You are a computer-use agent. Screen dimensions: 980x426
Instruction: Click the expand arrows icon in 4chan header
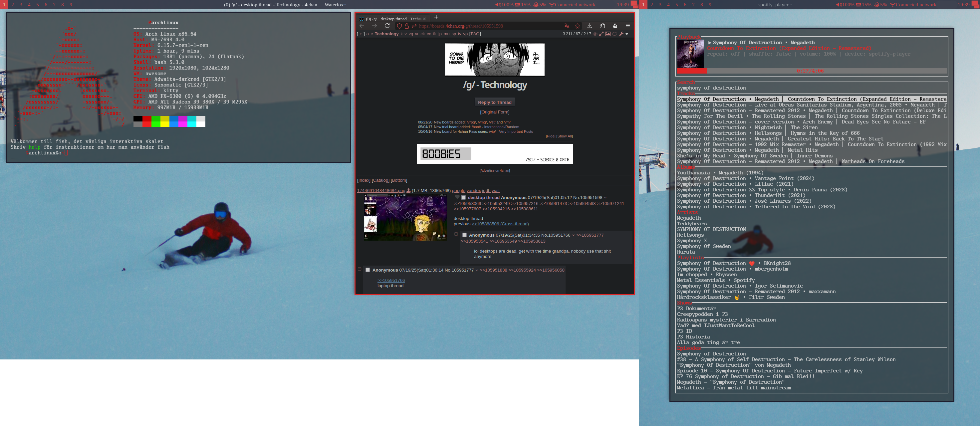click(x=601, y=34)
